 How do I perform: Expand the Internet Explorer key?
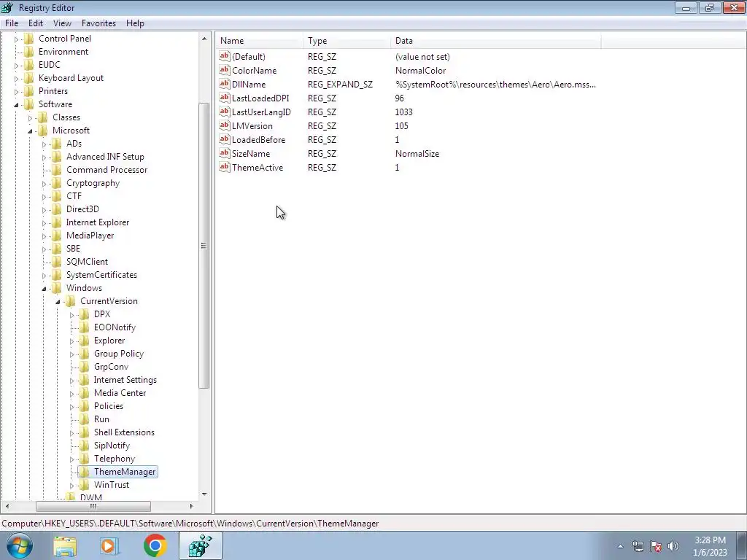[44, 223]
